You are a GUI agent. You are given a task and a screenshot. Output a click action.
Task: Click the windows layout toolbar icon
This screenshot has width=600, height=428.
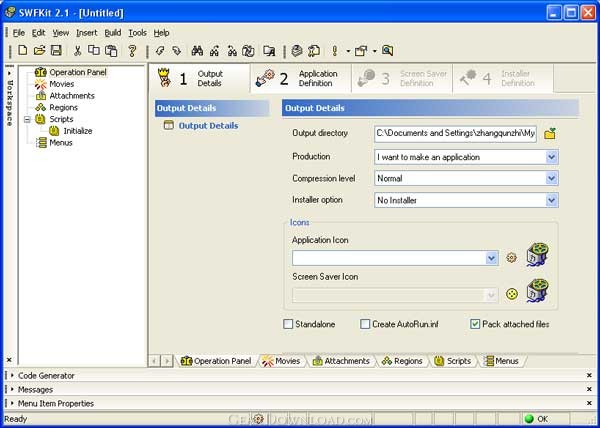click(361, 50)
